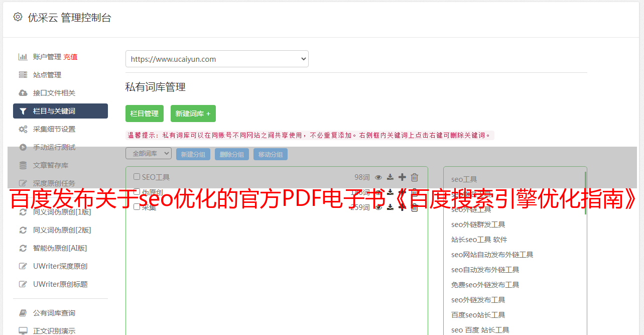The height and width of the screenshot is (335, 644).
Task: Select keyword seo网站自动发布外链工具
Action: pyautogui.click(x=492, y=255)
